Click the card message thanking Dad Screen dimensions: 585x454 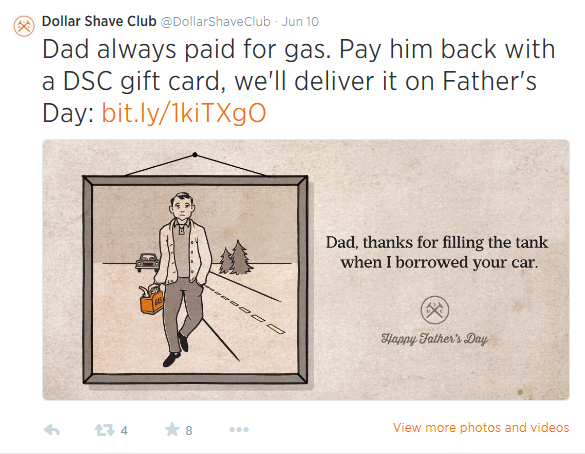[437, 252]
